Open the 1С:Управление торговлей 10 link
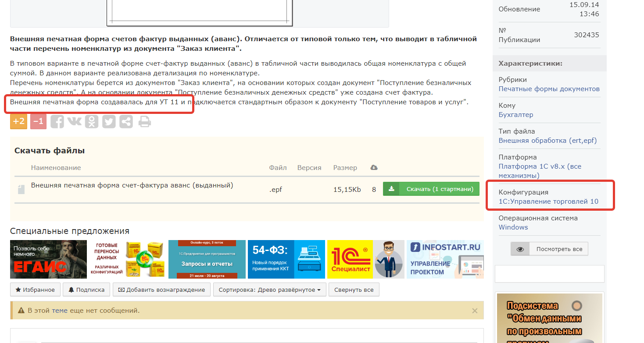This screenshot has height=343, width=644. pyautogui.click(x=548, y=202)
